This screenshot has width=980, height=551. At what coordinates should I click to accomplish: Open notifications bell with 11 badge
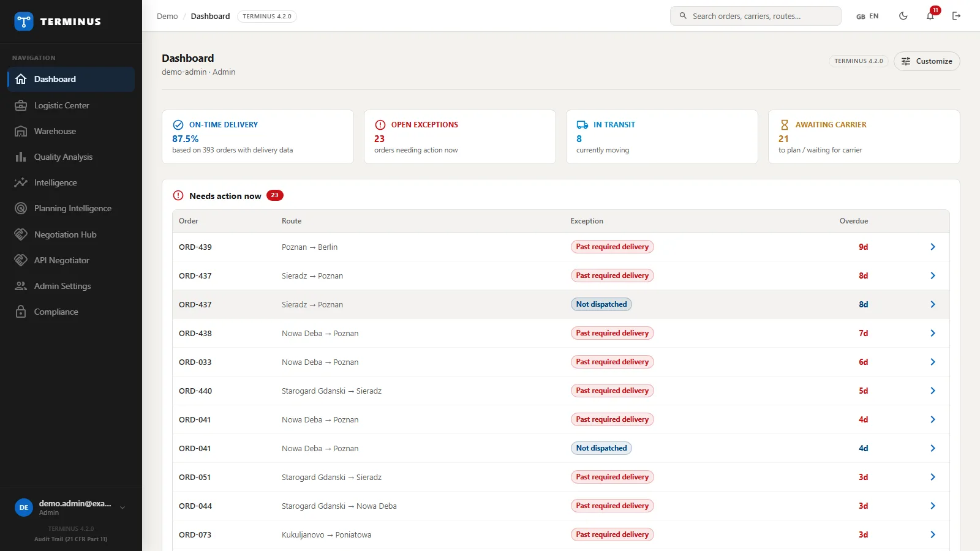[930, 16]
